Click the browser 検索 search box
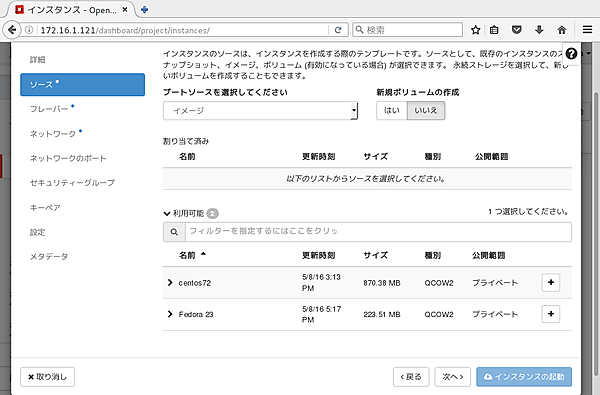Screen dimensions: 600x395 [x=408, y=30]
